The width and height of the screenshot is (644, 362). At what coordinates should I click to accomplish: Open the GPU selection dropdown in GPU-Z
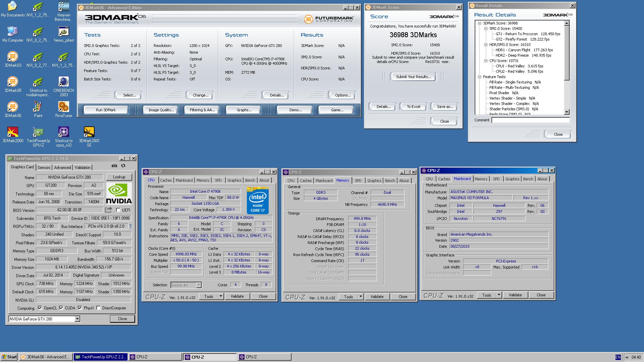pyautogui.click(x=77, y=319)
